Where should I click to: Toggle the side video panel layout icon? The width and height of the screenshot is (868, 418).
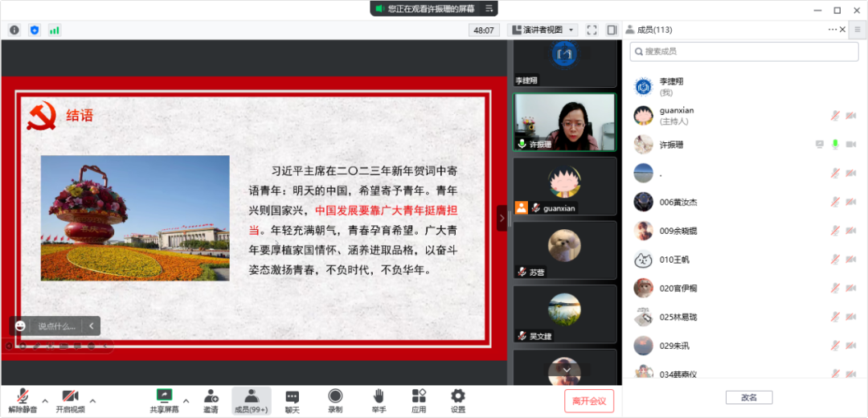(x=612, y=30)
